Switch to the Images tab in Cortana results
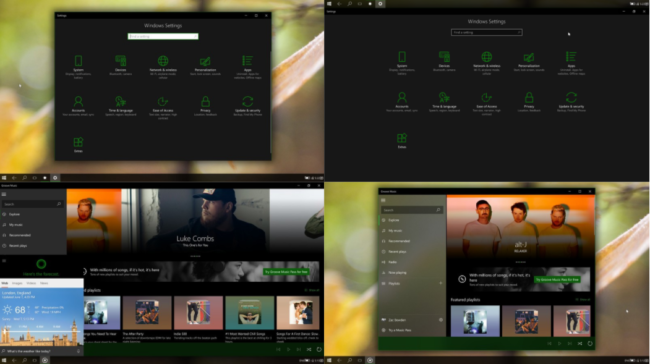The height and width of the screenshot is (364, 650). [x=17, y=283]
